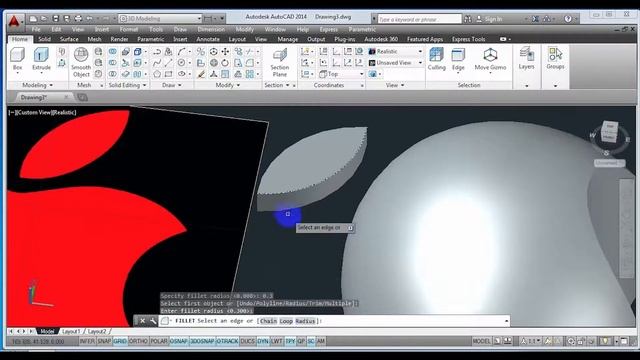Screen dimensions: 640x360
Task: Select the Rectangle tool in Draw panel
Action: 168,74
